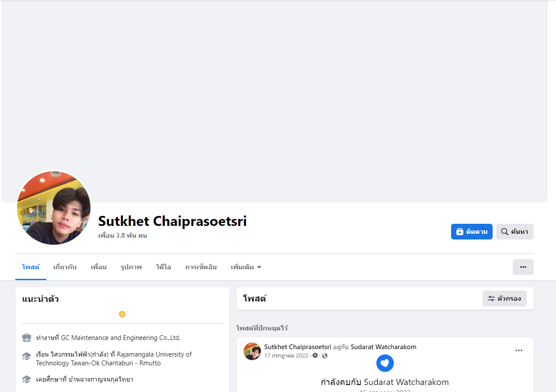Open the large profile picture
The width and height of the screenshot is (556, 392).
click(x=54, y=208)
